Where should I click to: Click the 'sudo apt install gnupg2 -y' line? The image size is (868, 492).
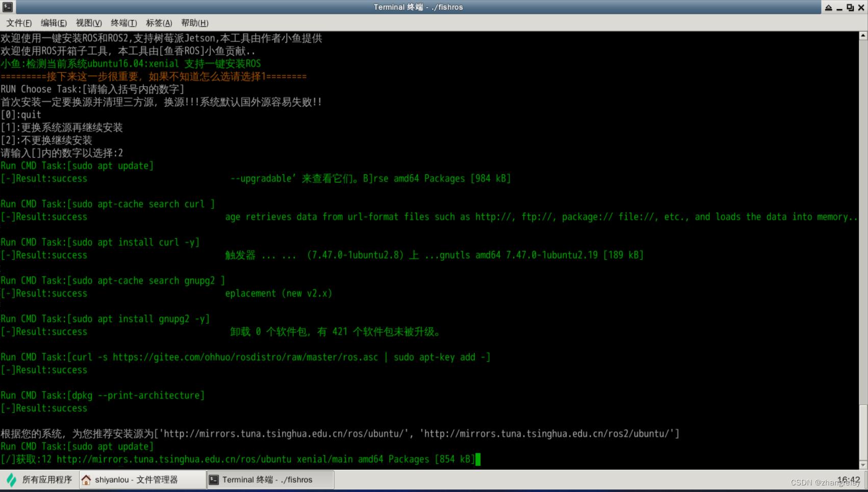pyautogui.click(x=105, y=319)
